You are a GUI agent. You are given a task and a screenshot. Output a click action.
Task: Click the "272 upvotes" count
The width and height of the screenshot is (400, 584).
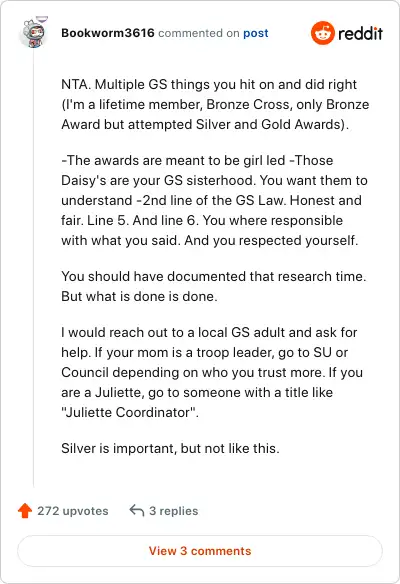coord(73,511)
